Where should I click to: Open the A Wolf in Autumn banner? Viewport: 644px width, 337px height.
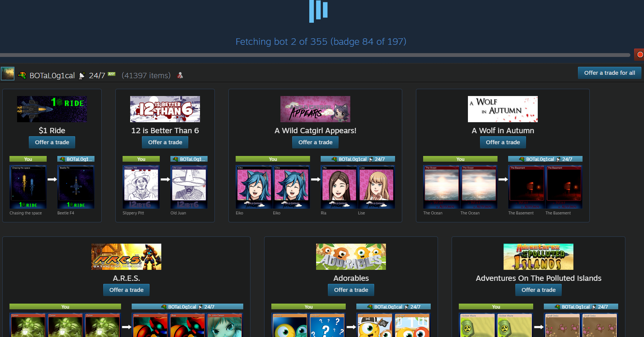(503, 109)
